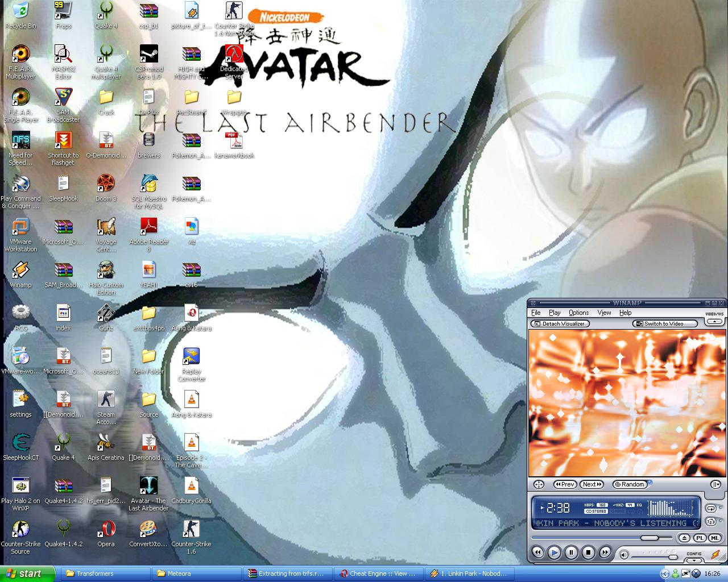Open the Windows Start menu
Image resolution: width=728 pixels, height=582 pixels.
(27, 573)
